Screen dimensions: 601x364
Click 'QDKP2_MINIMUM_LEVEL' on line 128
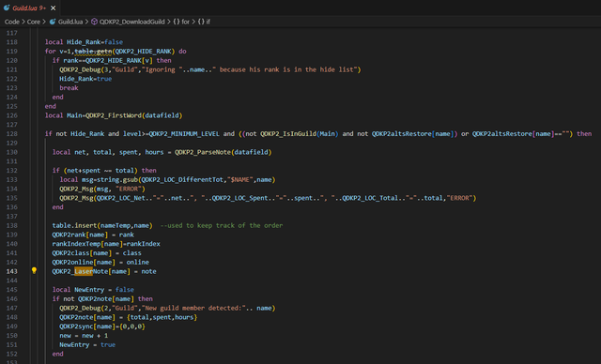[184, 134]
